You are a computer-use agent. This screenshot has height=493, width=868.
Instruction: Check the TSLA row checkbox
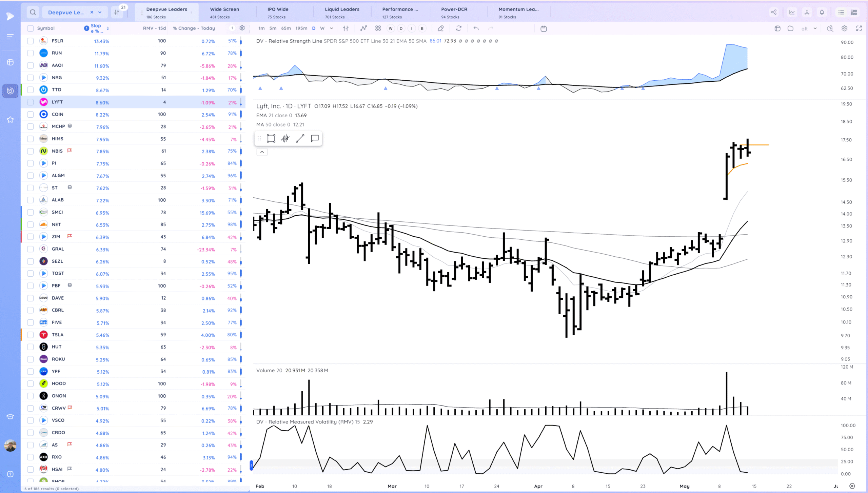(31, 335)
